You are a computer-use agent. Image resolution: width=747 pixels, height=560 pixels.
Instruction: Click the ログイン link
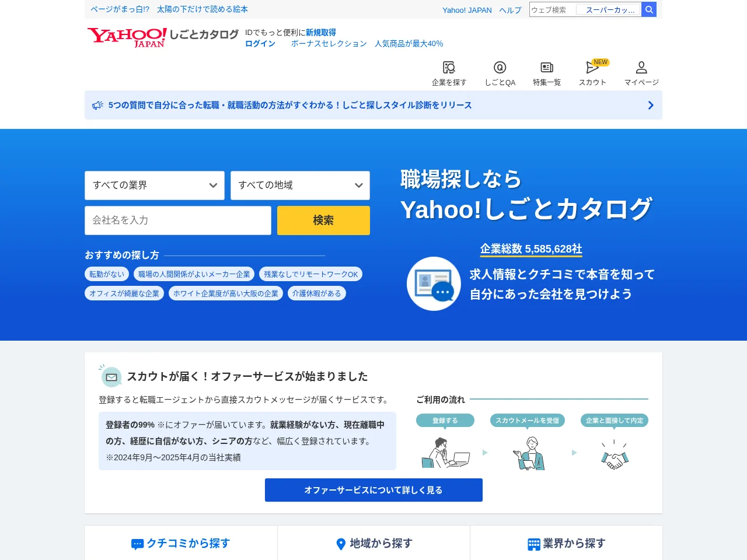(260, 44)
